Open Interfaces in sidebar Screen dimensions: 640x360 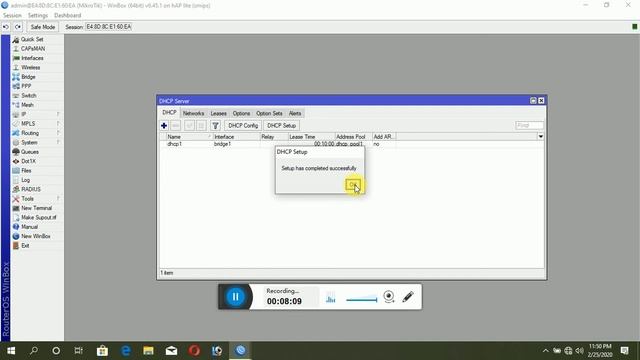pyautogui.click(x=32, y=58)
